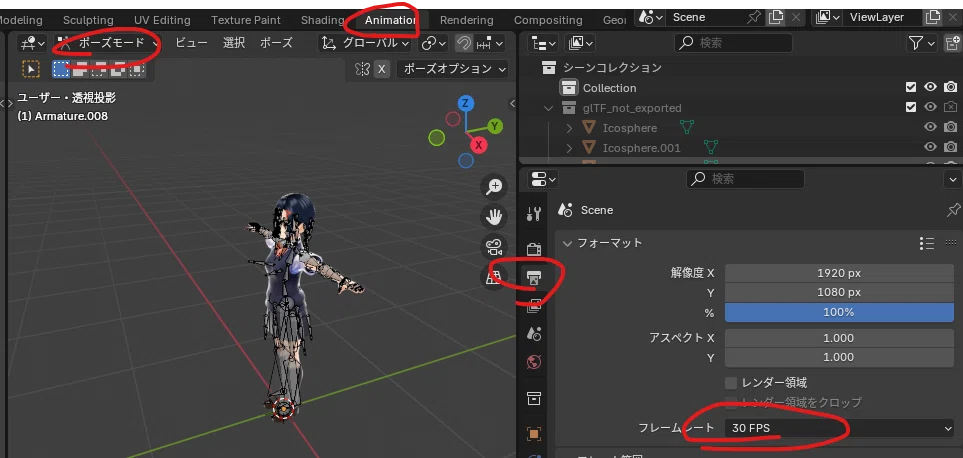Open 選択 menu
Viewport: 963px width, 458px height.
234,44
